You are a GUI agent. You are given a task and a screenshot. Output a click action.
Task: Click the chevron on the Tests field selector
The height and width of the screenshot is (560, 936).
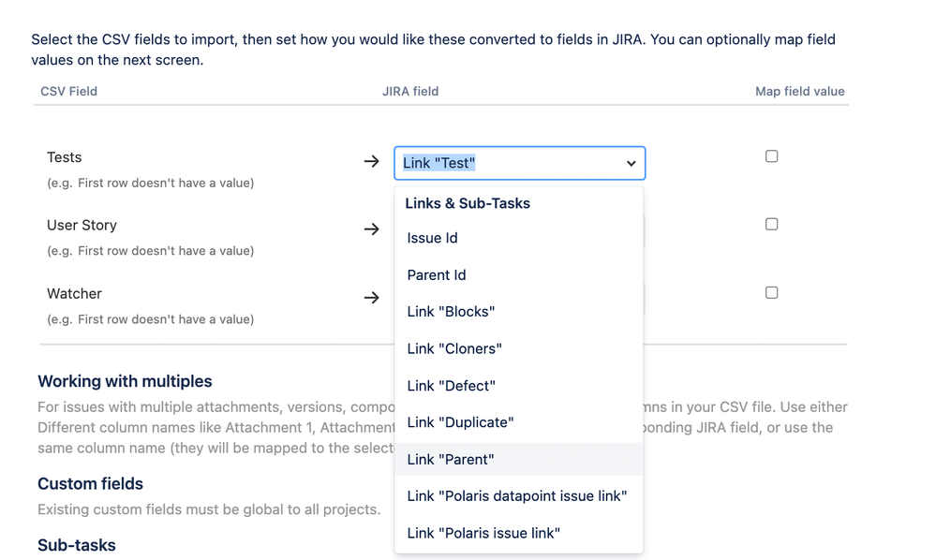point(631,163)
